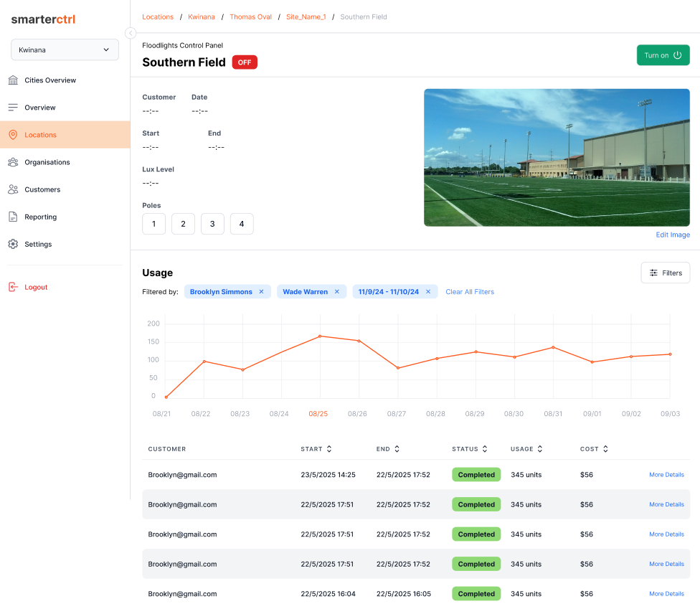
Task: Click the Kwinana breadcrumb link
Action: [202, 17]
